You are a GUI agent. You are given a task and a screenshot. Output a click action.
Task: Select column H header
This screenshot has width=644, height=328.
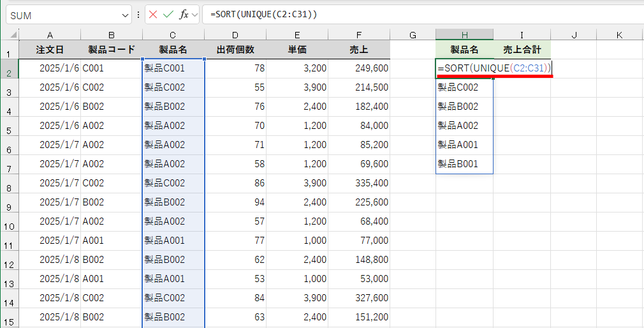465,35
